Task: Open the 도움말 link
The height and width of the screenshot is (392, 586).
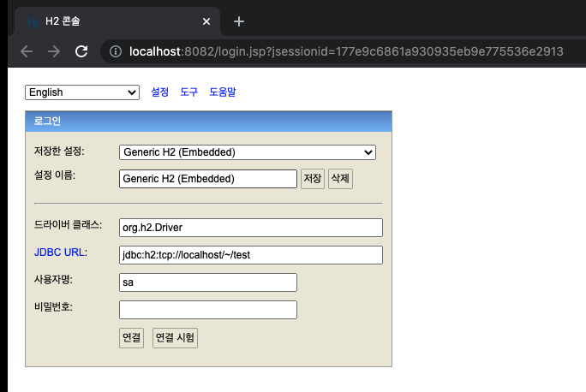Action: tap(223, 92)
